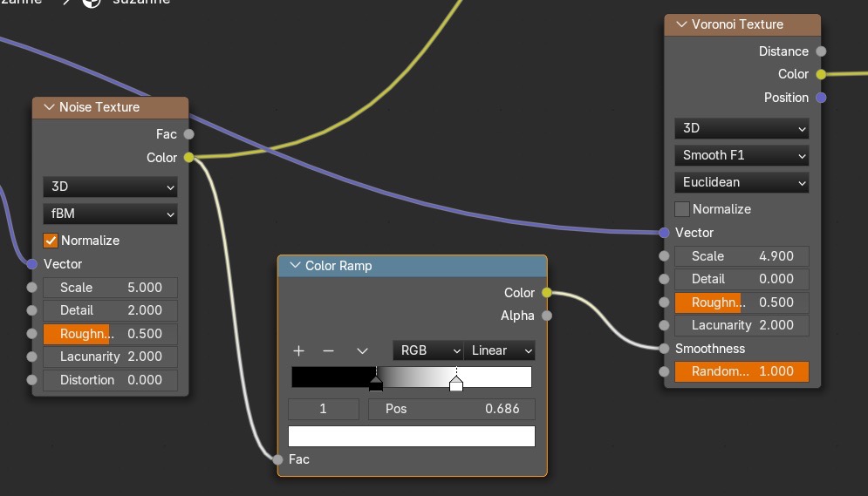Screen dimensions: 868x496
Task: Select the black color stop handle
Action: click(x=376, y=384)
